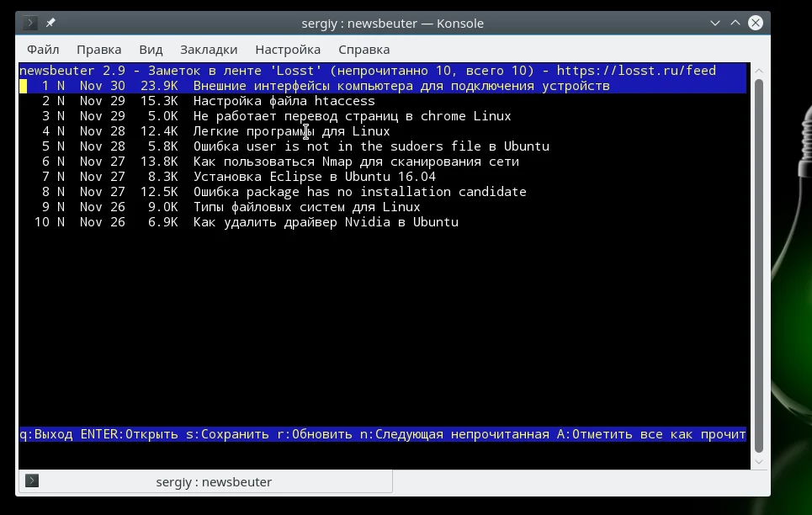Select article 'Легкие программы для Linux'
Viewport: 812px width, 515px height.
[383, 131]
